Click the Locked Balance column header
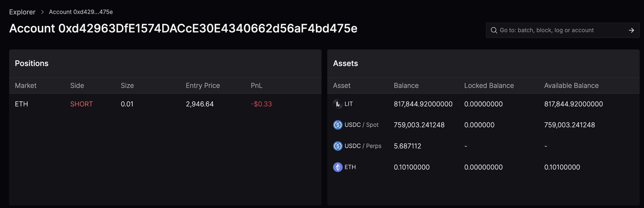This screenshot has height=208, width=644. coord(489,85)
